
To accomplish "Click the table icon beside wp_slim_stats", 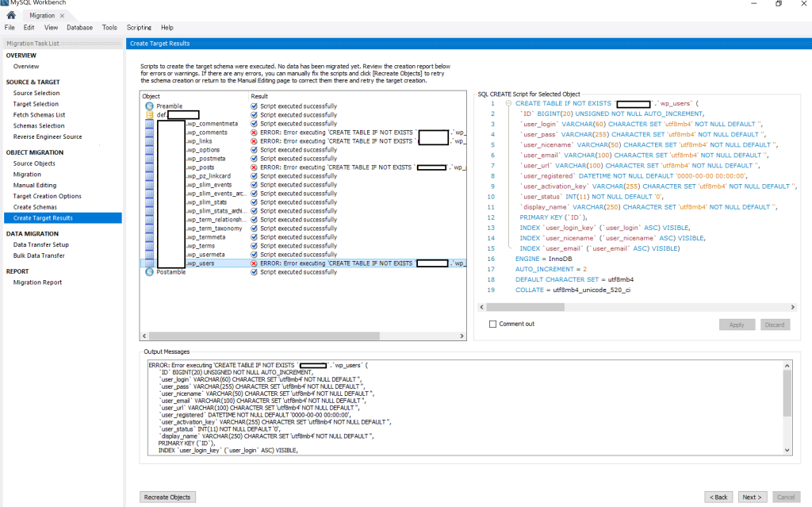I will pos(149,202).
